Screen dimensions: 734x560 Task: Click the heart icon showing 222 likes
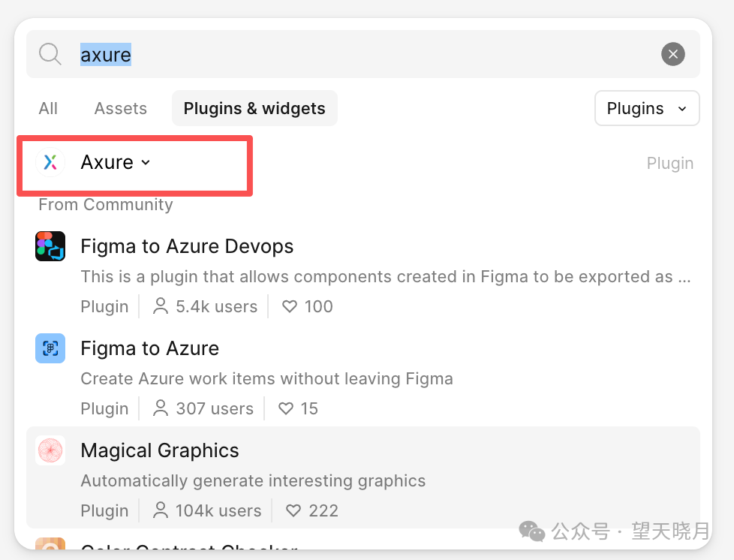293,510
